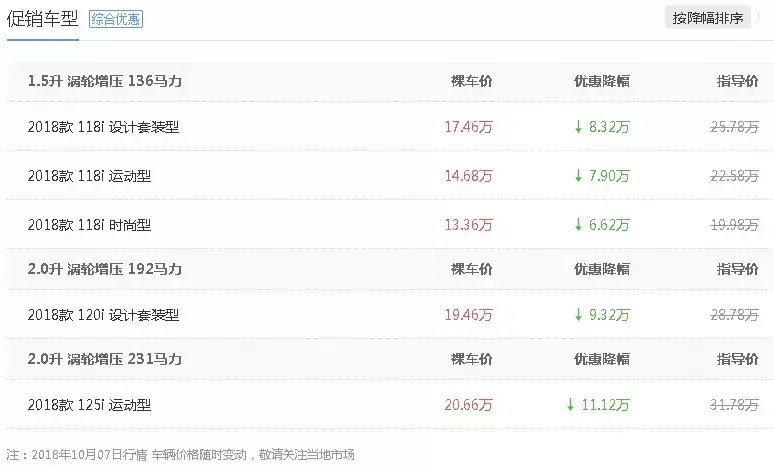Screen dimensions: 774x471
Task: Click the 2.0升 涡轮增压 192马力 group header
Action: point(105,270)
